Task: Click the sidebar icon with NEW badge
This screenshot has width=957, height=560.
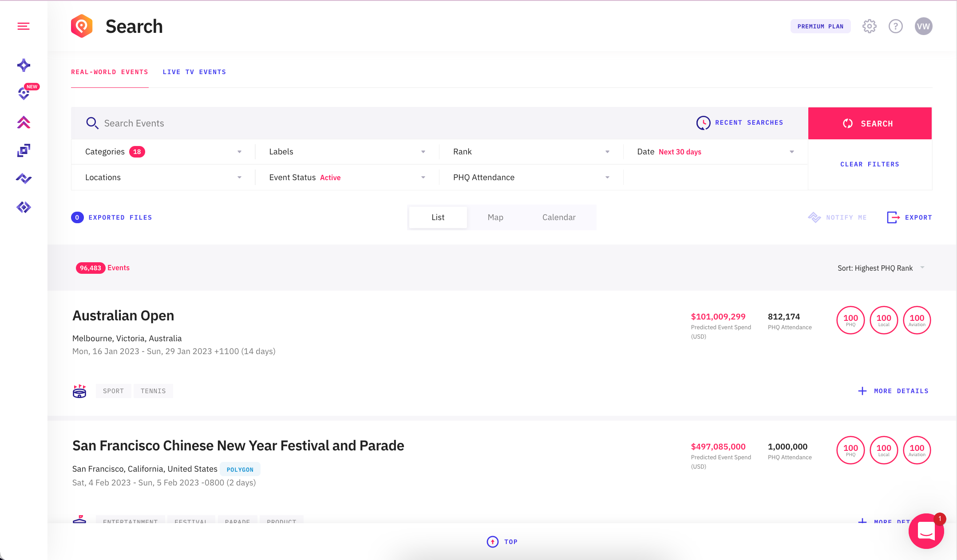Action: 24,93
